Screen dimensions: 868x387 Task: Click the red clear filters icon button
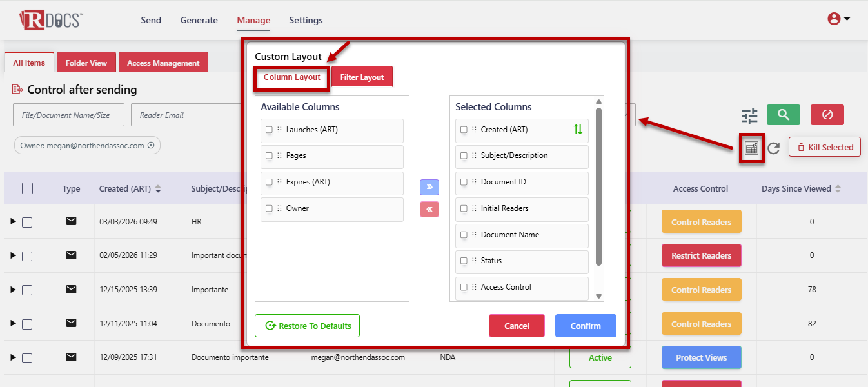827,115
